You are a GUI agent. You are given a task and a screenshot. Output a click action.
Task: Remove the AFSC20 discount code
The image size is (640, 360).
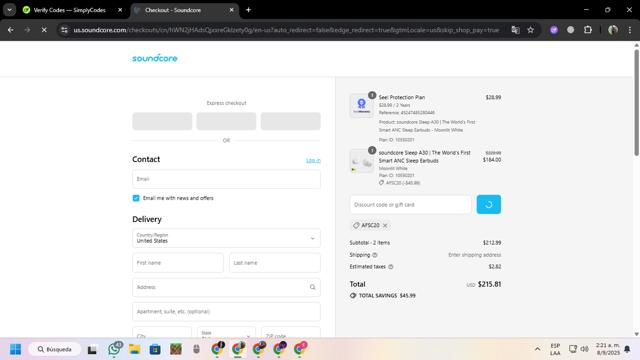(385, 225)
